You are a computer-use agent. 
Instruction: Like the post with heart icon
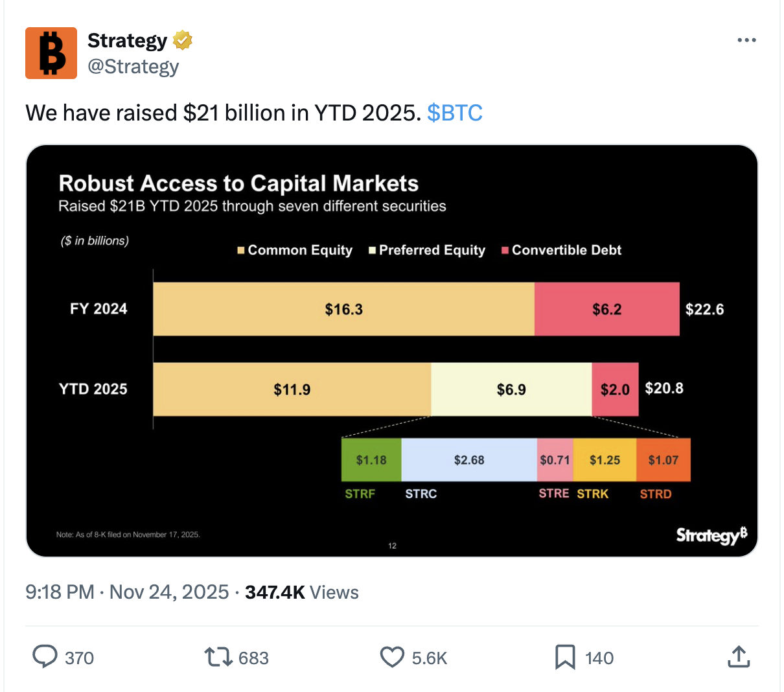click(x=392, y=657)
